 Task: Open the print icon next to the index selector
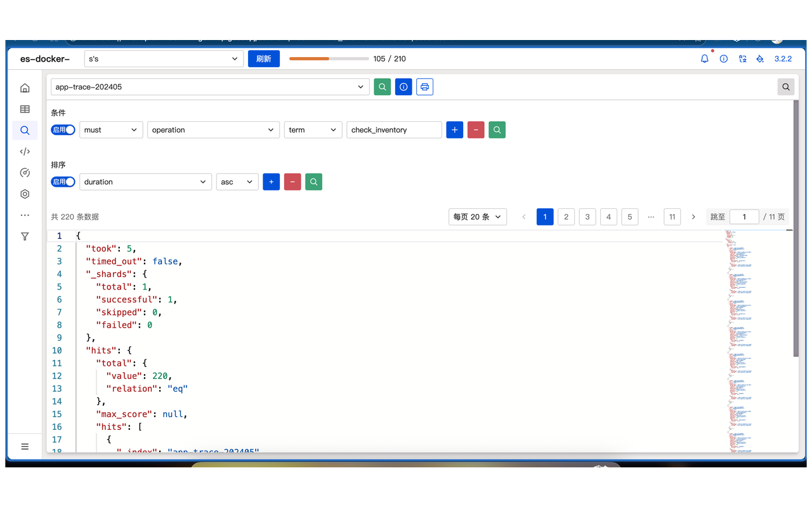point(424,86)
